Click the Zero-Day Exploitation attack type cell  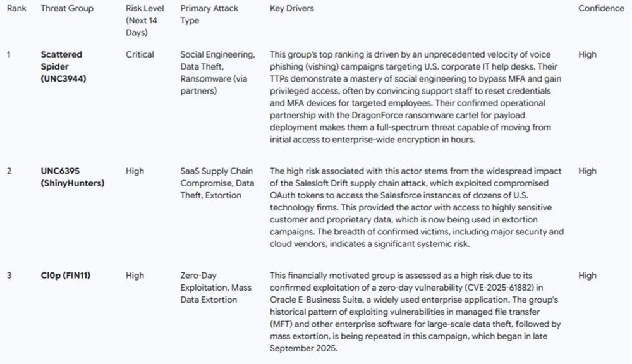[x=216, y=288]
